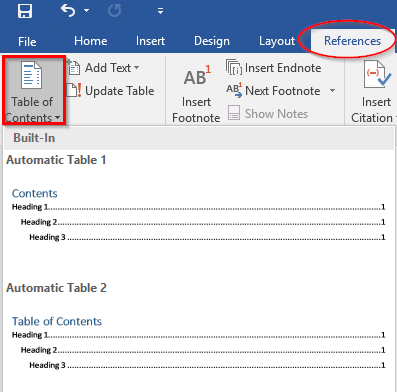Viewport: 397px width, 392px height.
Task: Click the Undo arrow icon
Action: click(x=68, y=11)
